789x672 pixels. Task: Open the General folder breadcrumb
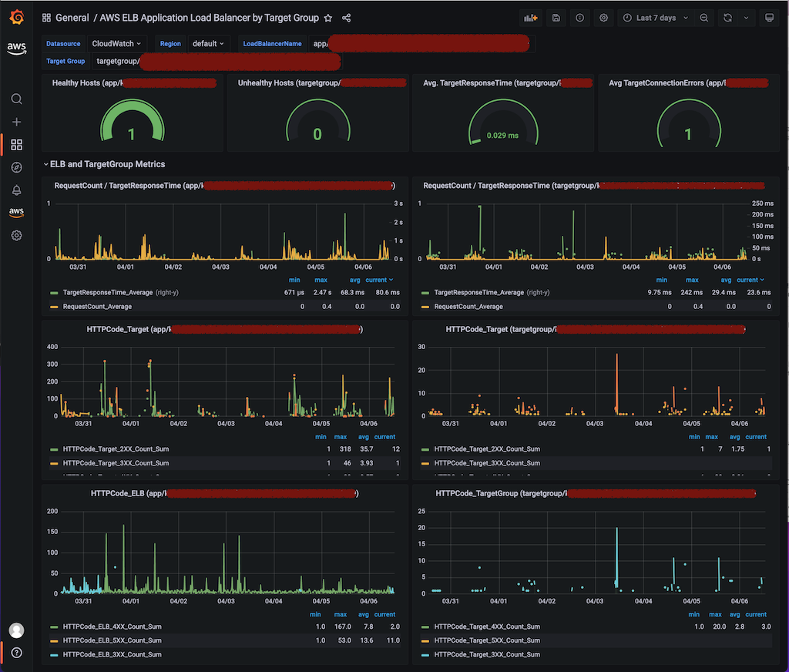tap(72, 18)
